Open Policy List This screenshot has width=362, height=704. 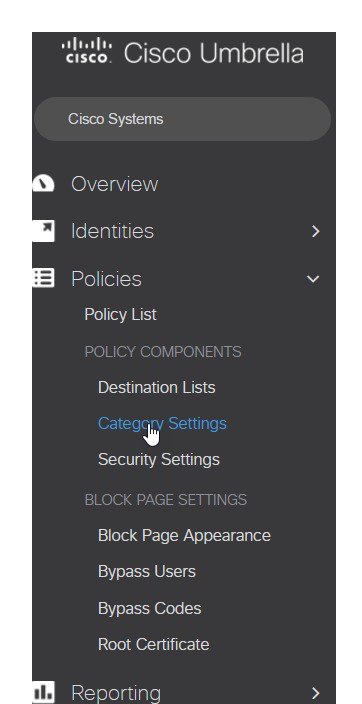tap(120, 315)
